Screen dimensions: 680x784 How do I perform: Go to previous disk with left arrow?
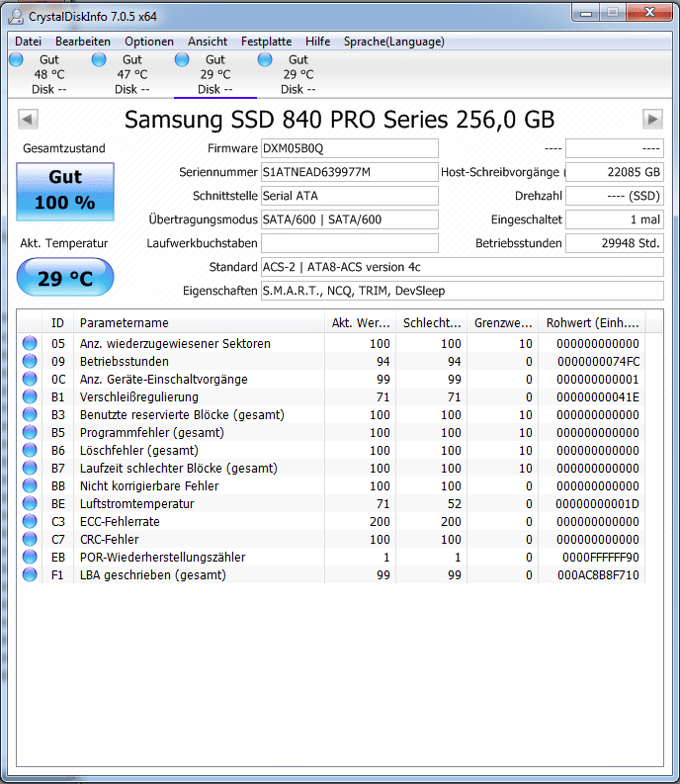click(x=28, y=120)
